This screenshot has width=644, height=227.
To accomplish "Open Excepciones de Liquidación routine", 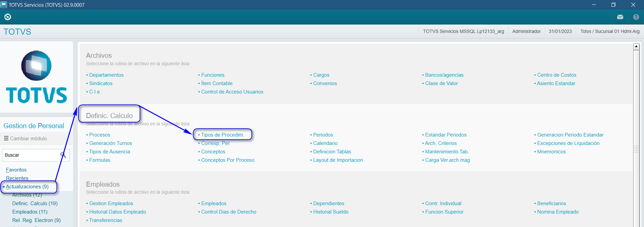I will 568,143.
